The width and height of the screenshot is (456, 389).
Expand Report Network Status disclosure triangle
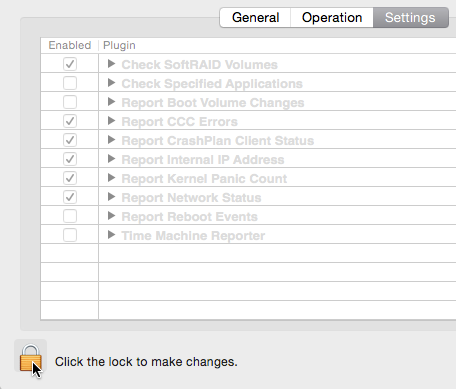pyautogui.click(x=112, y=197)
